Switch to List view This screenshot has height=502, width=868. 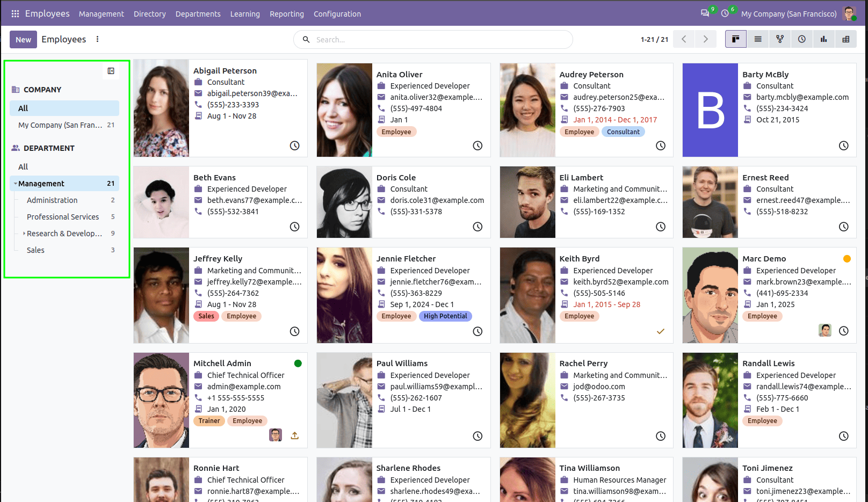pos(758,39)
